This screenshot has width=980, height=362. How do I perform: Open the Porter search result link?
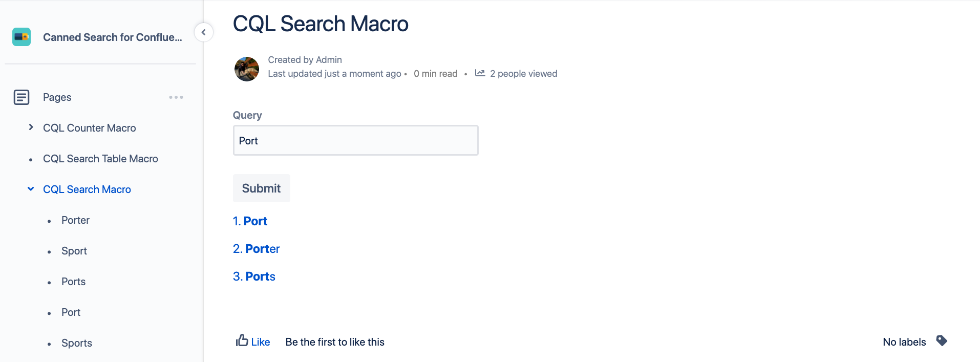[x=262, y=249]
